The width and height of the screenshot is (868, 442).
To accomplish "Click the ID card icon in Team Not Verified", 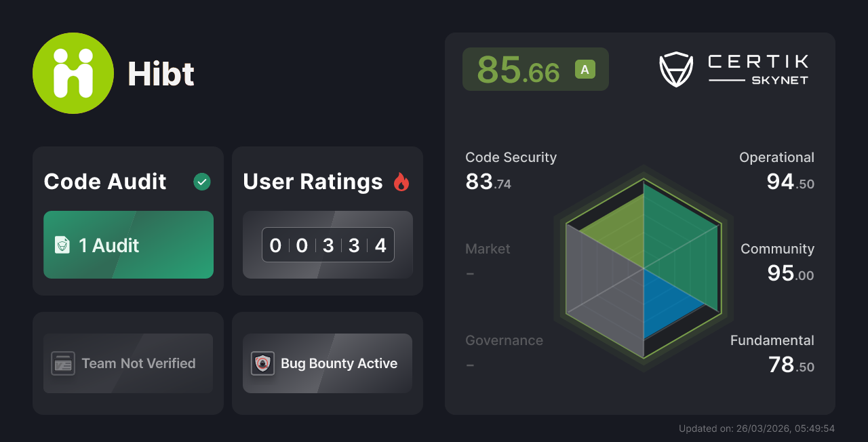I will point(63,363).
